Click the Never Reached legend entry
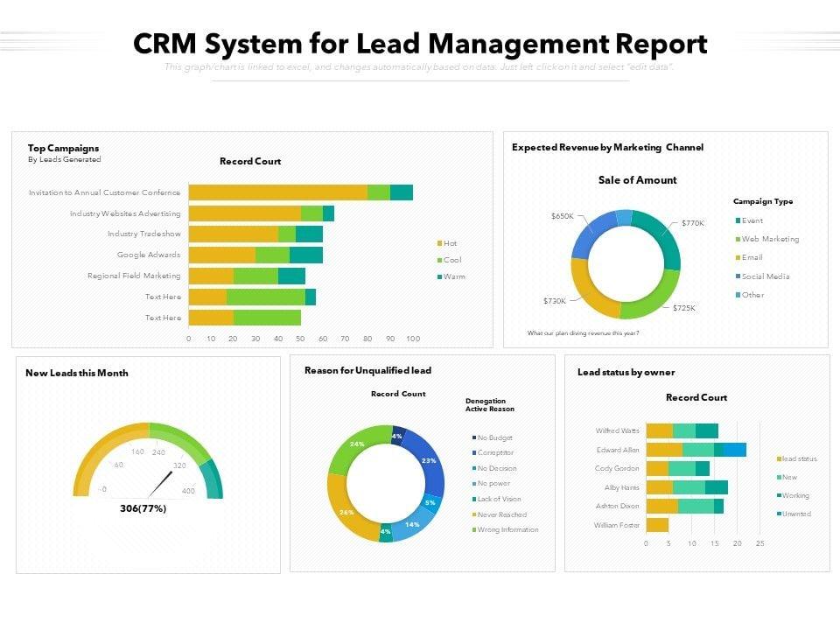840x630 pixels. (501, 514)
